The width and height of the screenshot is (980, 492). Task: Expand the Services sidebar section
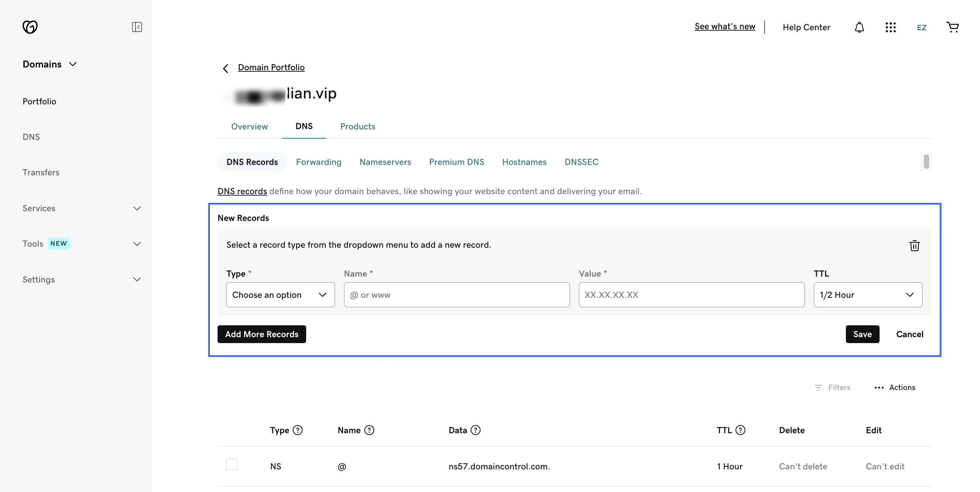click(137, 208)
